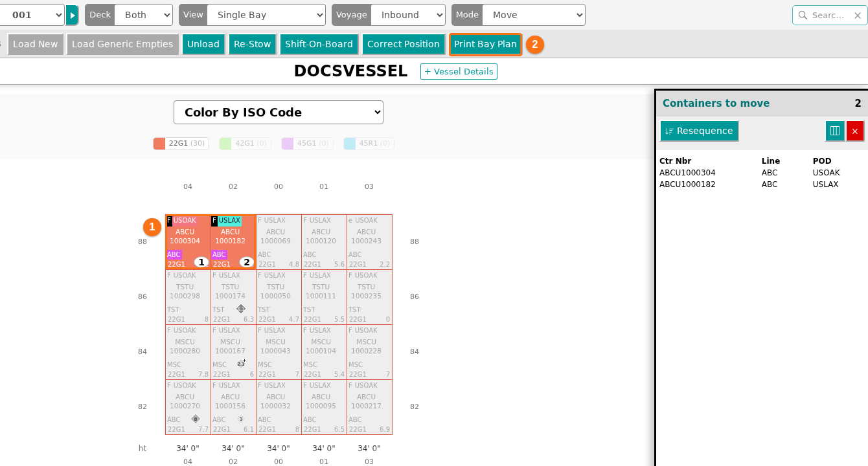The width and height of the screenshot is (868, 466).
Task: Click the POD column header
Action: click(x=822, y=161)
